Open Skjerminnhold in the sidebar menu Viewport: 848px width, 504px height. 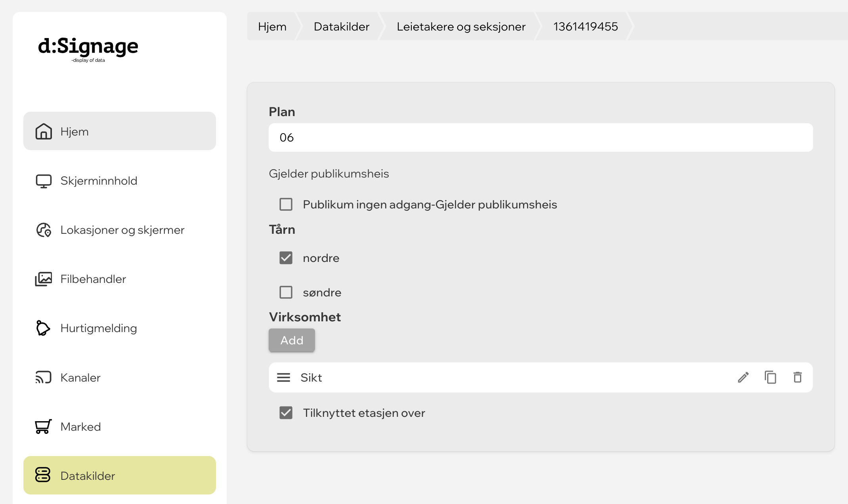point(120,181)
